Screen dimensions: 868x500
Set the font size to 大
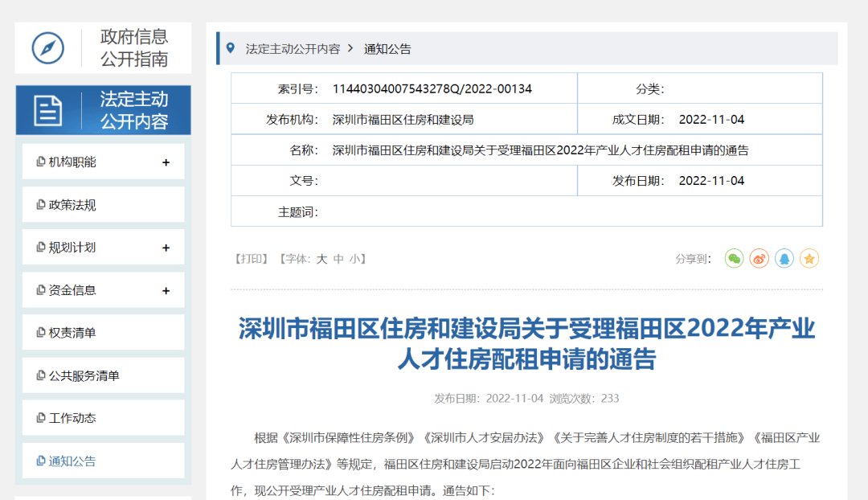(x=321, y=259)
